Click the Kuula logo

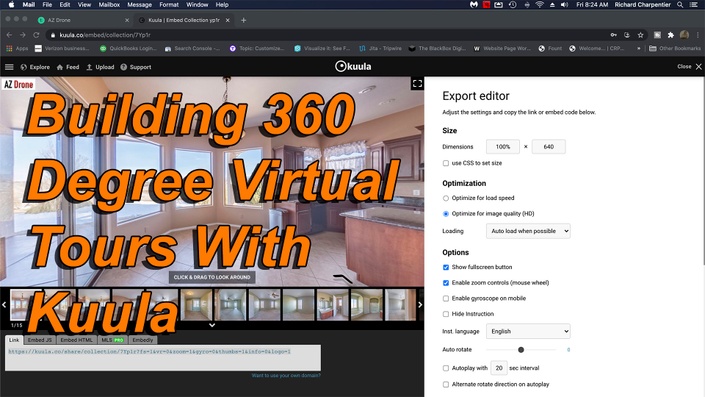pos(353,67)
